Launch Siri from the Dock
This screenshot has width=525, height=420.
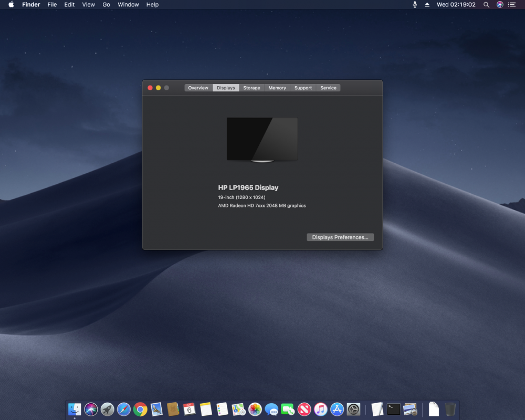91,409
